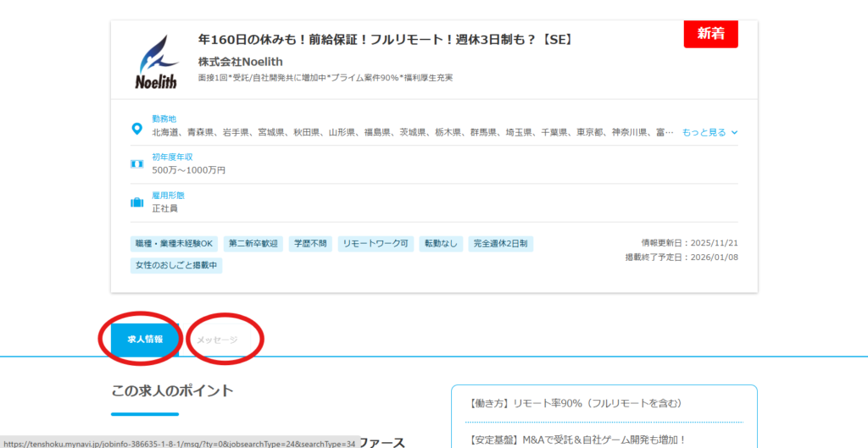Select the 転勤なし tag
868x448 pixels.
click(x=441, y=244)
